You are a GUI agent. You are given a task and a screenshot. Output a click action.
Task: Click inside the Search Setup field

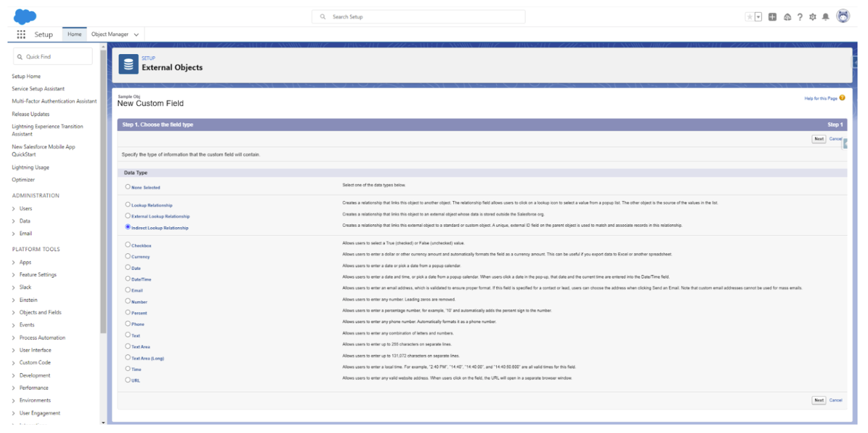coord(418,17)
